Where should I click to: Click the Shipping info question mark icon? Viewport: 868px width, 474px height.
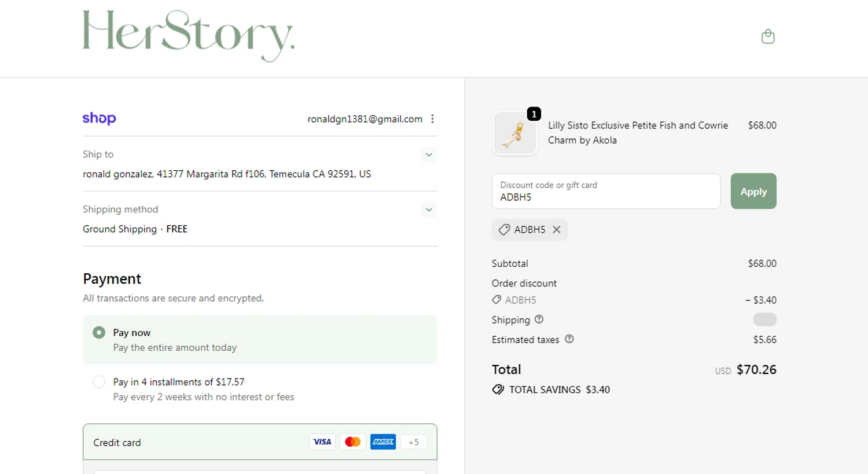coord(539,319)
